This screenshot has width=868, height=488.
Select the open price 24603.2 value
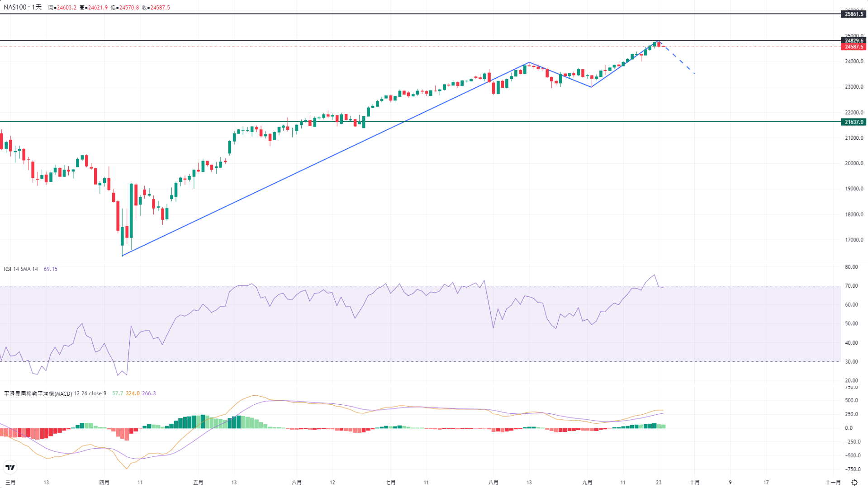tap(66, 8)
